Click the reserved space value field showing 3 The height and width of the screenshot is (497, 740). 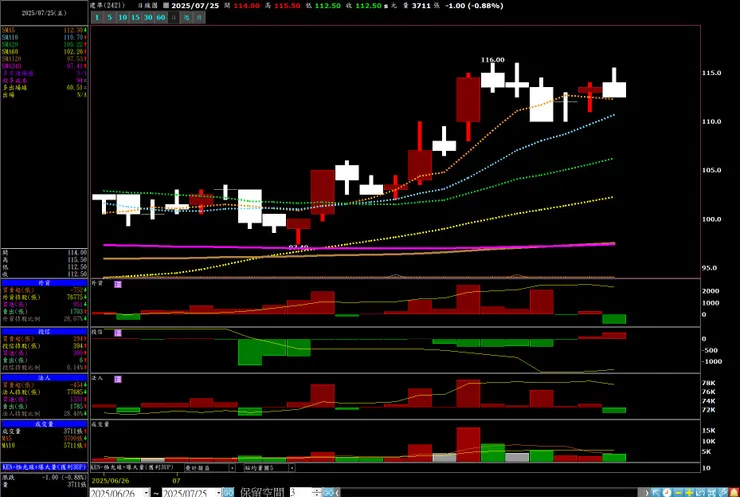[300, 492]
